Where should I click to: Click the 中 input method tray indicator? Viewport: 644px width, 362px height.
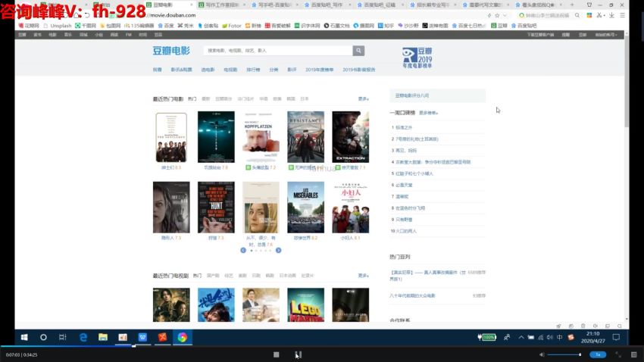tap(559, 337)
